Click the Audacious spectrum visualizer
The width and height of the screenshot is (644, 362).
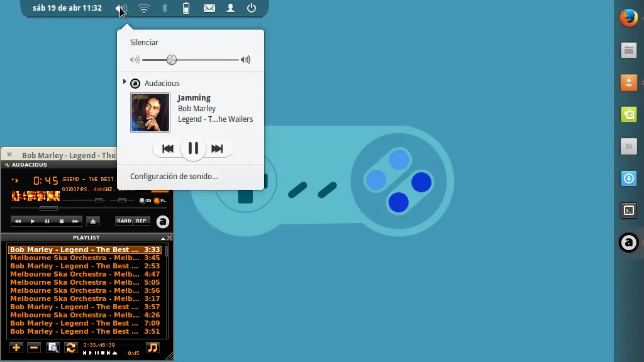(36, 196)
